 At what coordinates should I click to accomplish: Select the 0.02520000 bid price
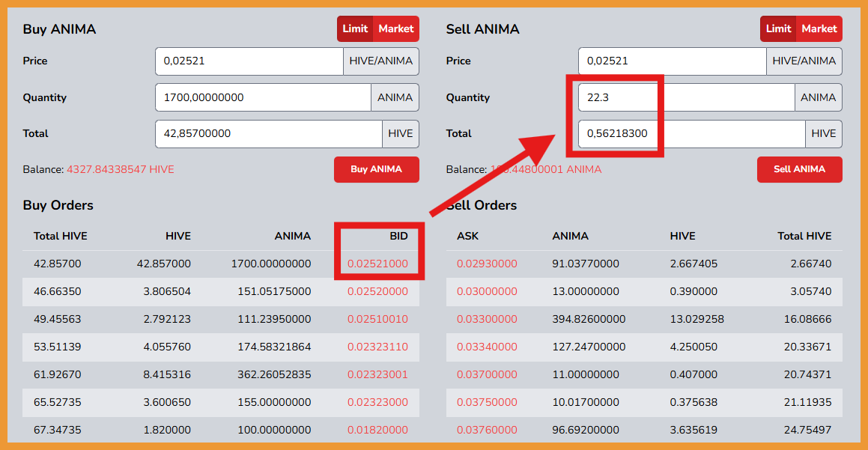pos(377,292)
